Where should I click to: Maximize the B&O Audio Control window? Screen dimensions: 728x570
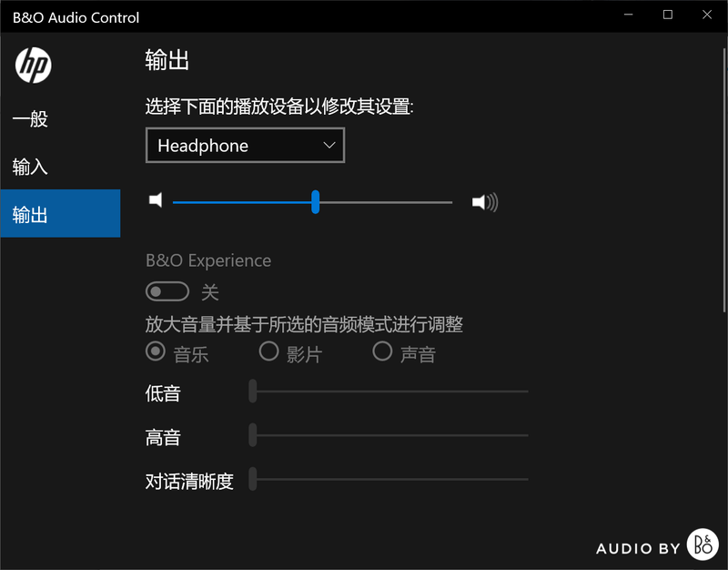point(668,15)
